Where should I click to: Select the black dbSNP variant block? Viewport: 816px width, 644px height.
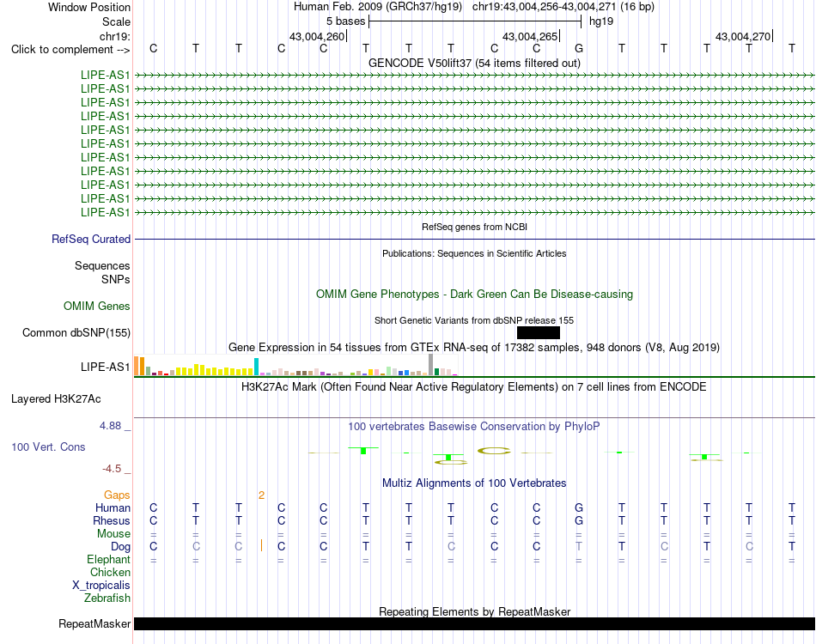point(539,333)
